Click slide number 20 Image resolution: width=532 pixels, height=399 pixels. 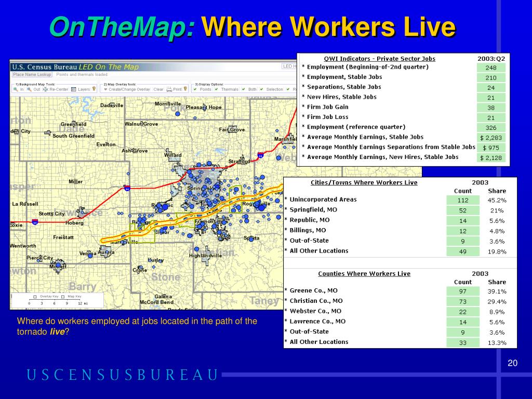click(x=512, y=363)
